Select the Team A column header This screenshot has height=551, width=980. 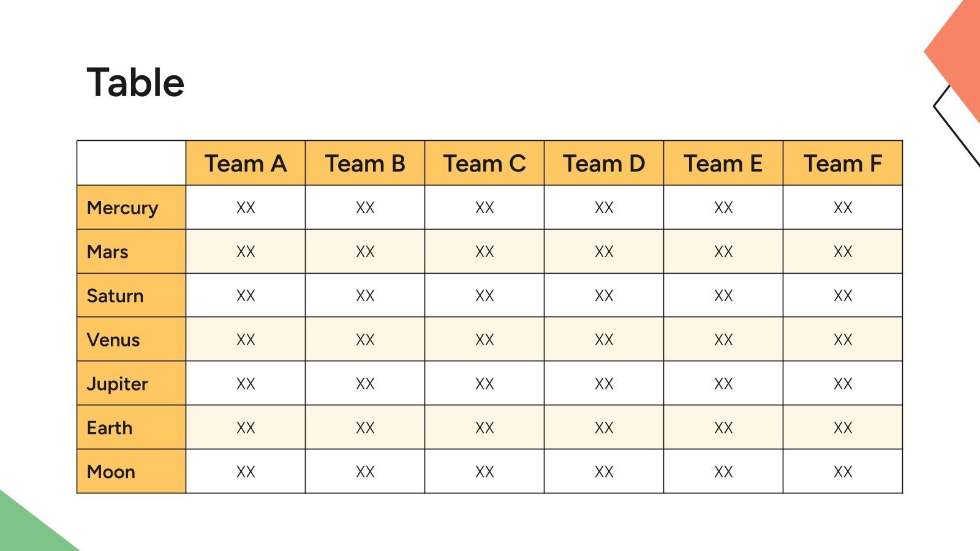coord(246,163)
